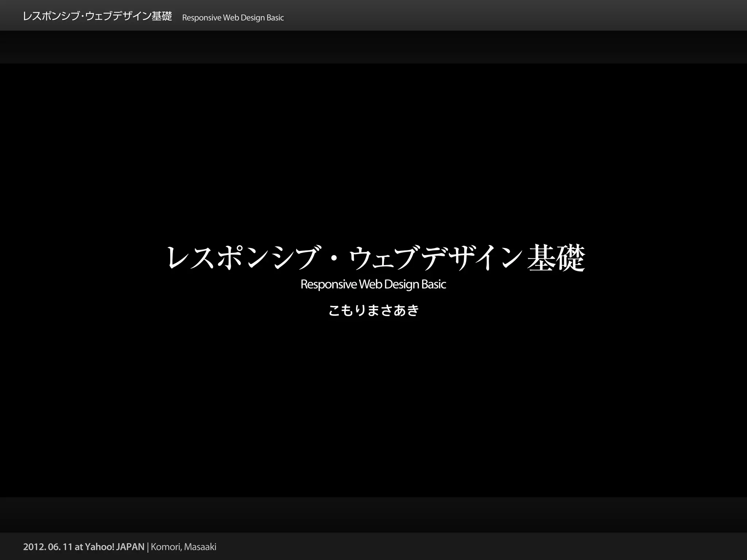Click the word Basic in header subtitle
747x560 pixels.
pos(275,18)
